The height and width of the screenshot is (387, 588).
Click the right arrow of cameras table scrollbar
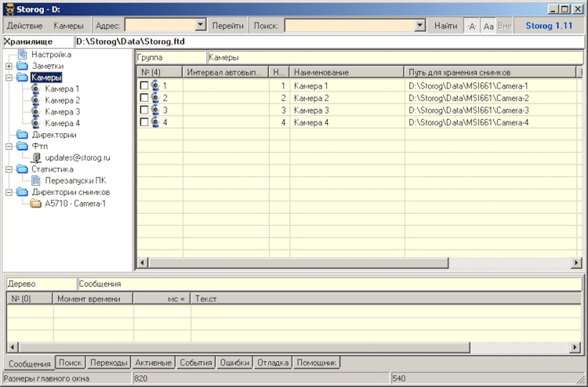click(x=576, y=262)
